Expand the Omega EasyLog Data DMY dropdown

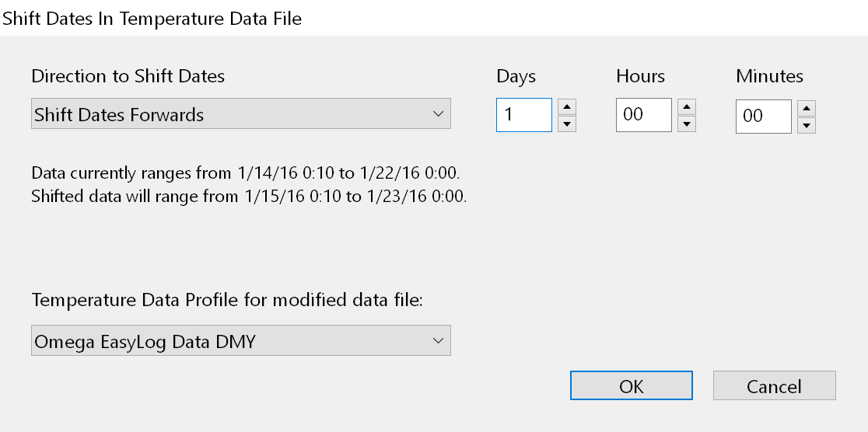point(241,340)
